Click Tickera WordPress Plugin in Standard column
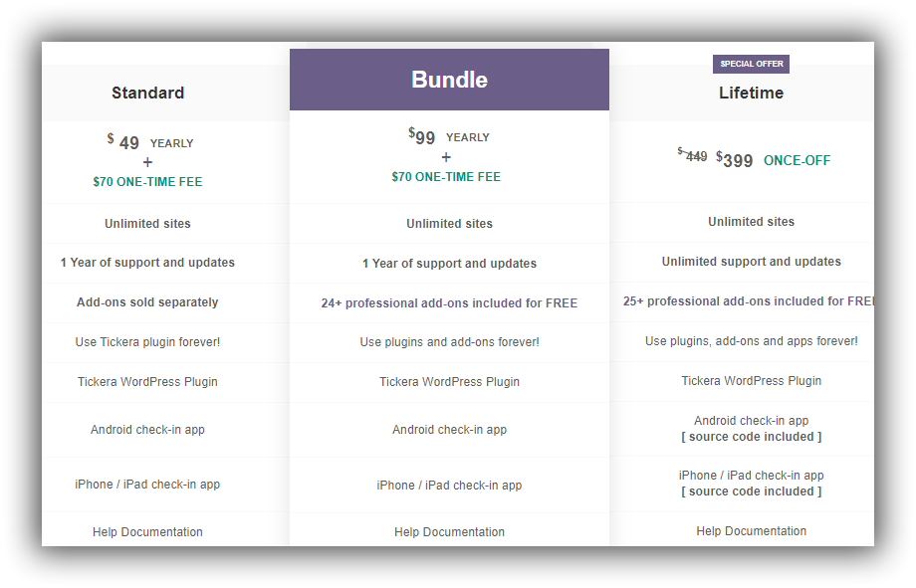This screenshot has height=588, width=916. pyautogui.click(x=147, y=381)
